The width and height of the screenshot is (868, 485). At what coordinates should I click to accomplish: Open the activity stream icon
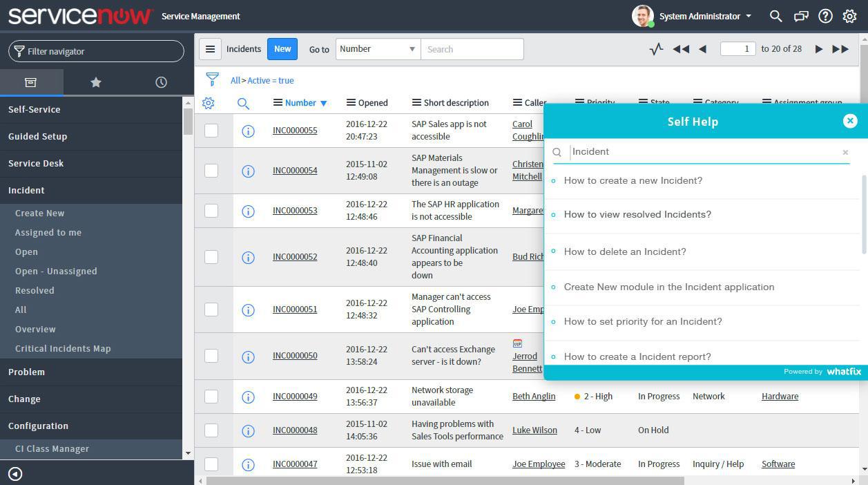click(656, 49)
